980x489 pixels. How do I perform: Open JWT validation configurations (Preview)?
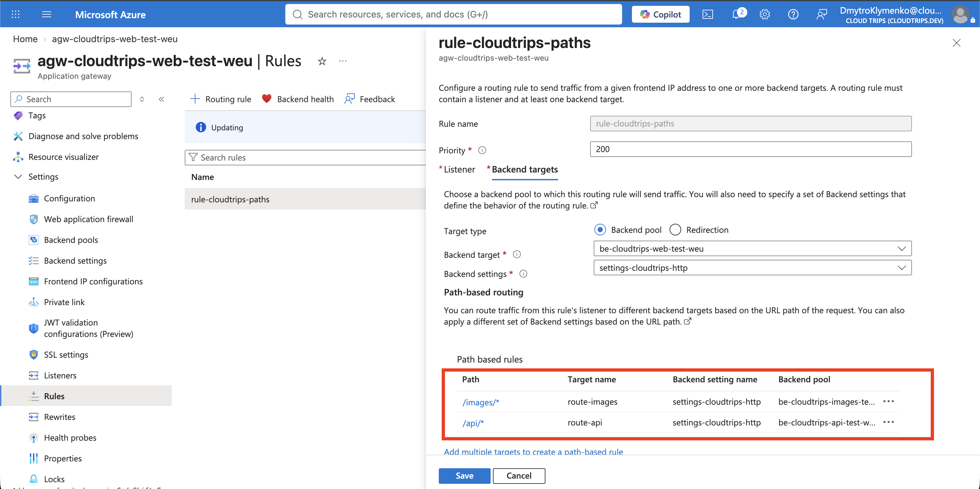point(88,328)
